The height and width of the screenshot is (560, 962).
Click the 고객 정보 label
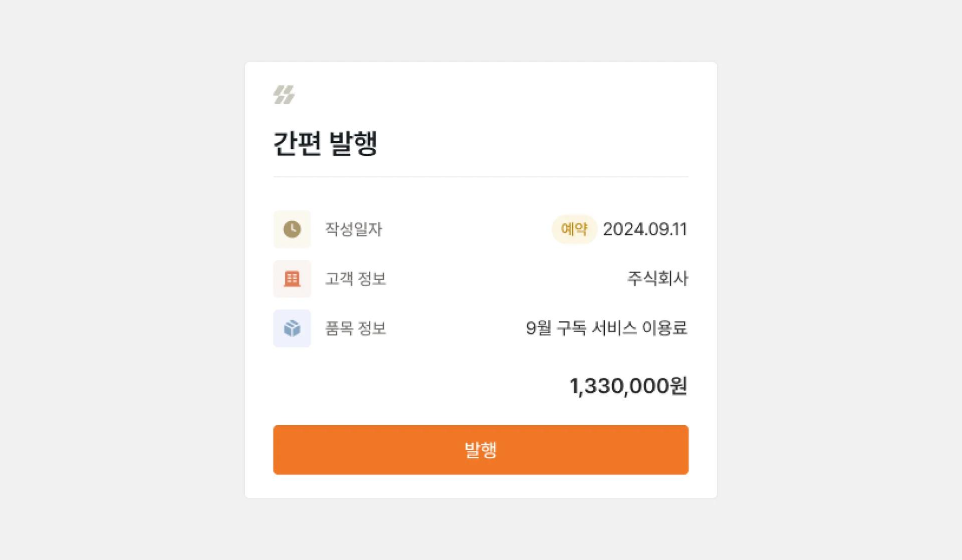coord(356,278)
